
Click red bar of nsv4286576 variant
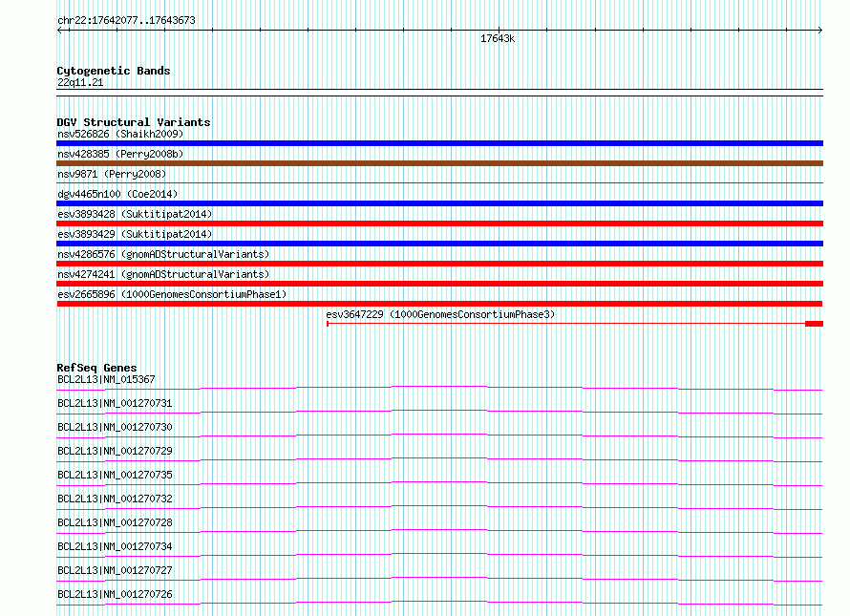(439, 264)
